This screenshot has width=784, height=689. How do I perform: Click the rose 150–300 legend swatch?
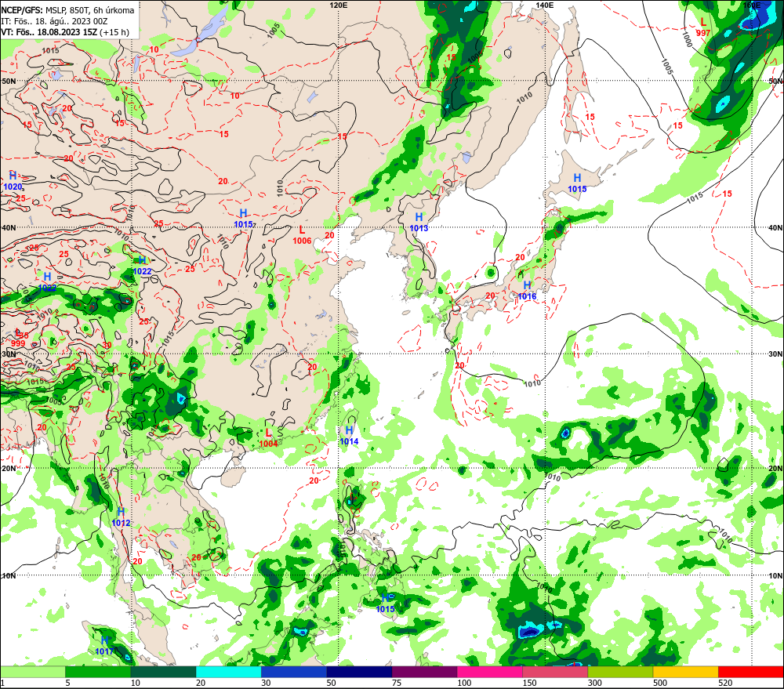tap(555, 672)
